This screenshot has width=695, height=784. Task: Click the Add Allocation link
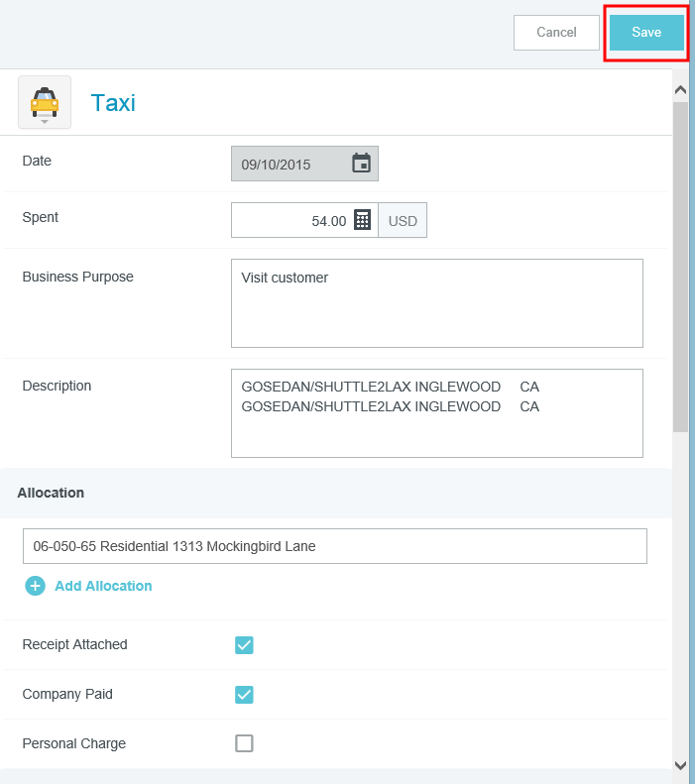pyautogui.click(x=103, y=586)
